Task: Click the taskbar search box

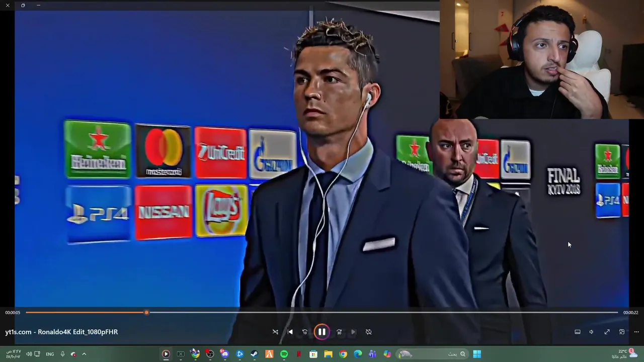Action: click(x=432, y=354)
